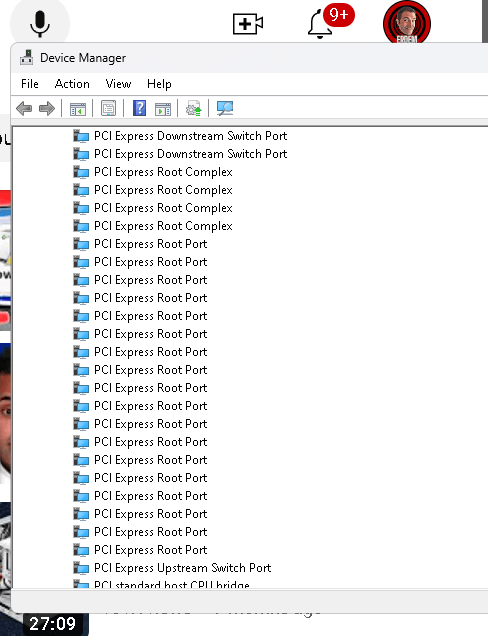488x636 pixels.
Task: Select the last PCI Express Root Port entry
Action: coord(150,550)
